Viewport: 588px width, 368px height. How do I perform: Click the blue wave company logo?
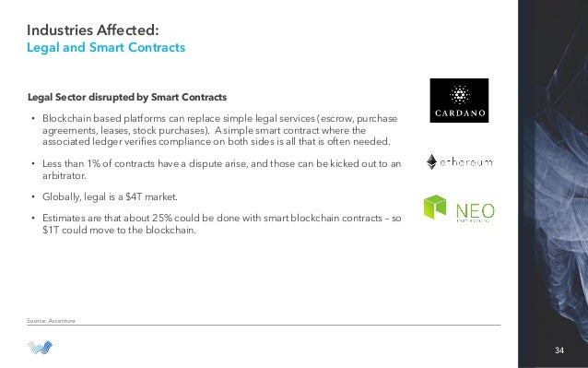41,348
